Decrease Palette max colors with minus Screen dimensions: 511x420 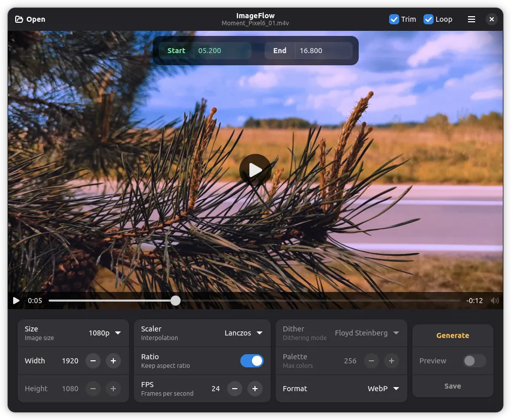tap(371, 361)
